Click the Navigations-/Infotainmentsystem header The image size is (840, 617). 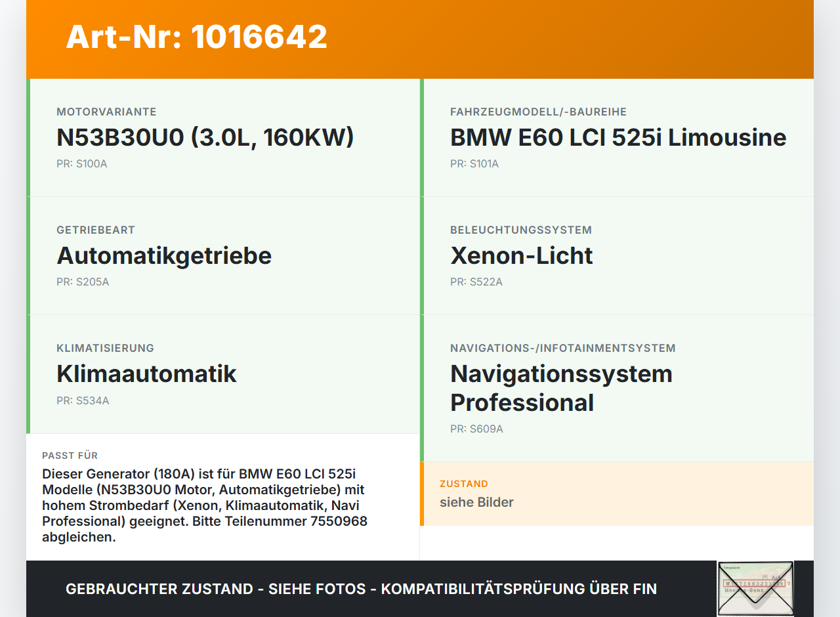click(562, 348)
